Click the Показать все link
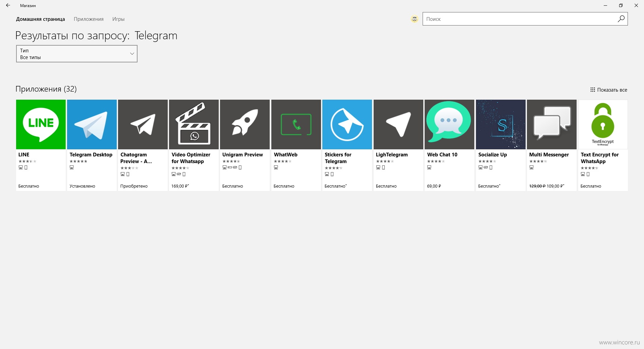The width and height of the screenshot is (644, 349). coord(612,90)
